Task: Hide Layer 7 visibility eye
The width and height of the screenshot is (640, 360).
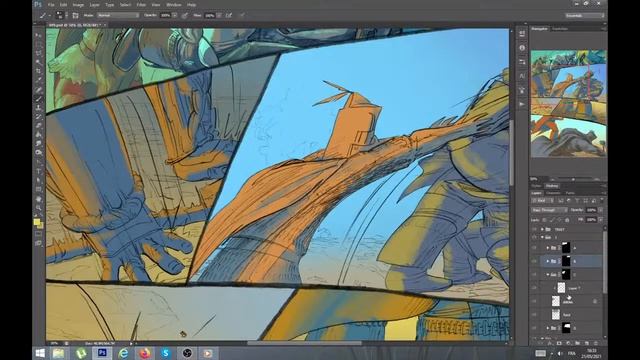Action: tap(534, 288)
